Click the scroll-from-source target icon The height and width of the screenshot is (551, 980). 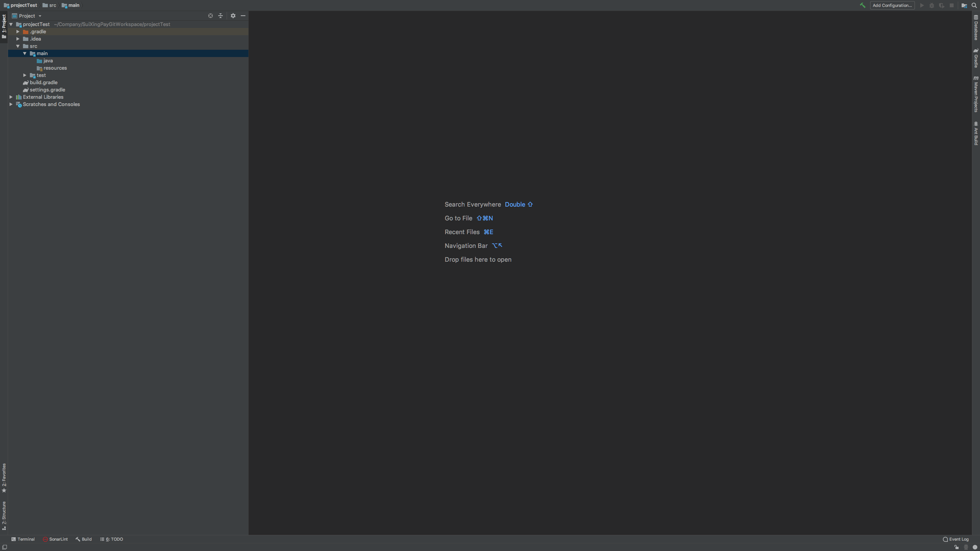210,16
